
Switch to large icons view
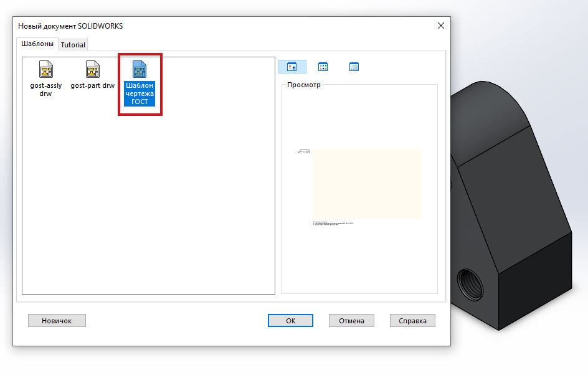tap(292, 67)
